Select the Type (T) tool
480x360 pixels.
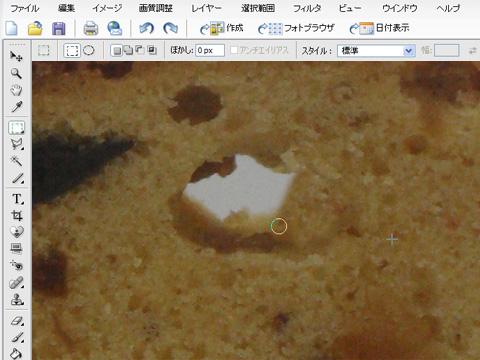[17, 199]
